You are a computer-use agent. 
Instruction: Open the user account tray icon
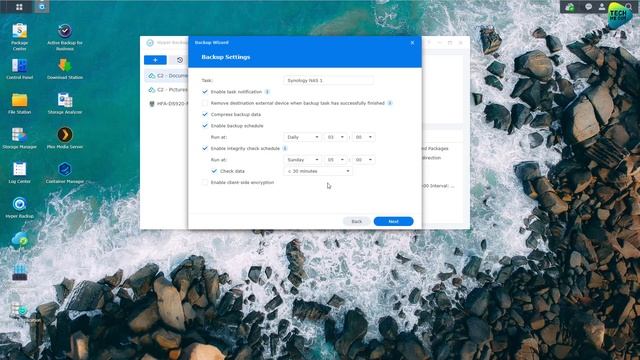tap(602, 7)
